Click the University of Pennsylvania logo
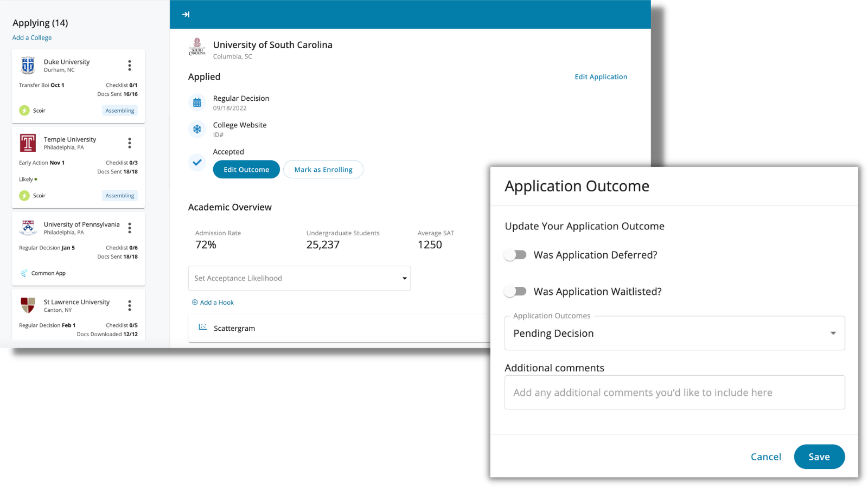 coord(28,228)
